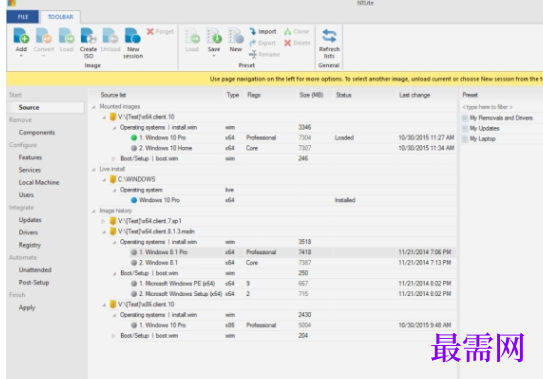Select the Source page
Image resolution: width=543 pixels, height=379 pixels.
coord(45,107)
